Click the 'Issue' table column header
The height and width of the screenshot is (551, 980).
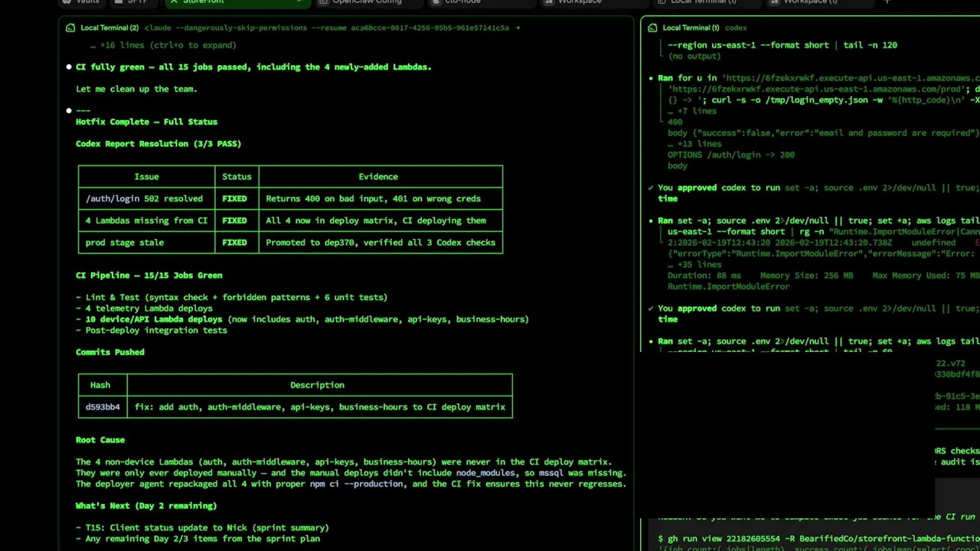[146, 177]
